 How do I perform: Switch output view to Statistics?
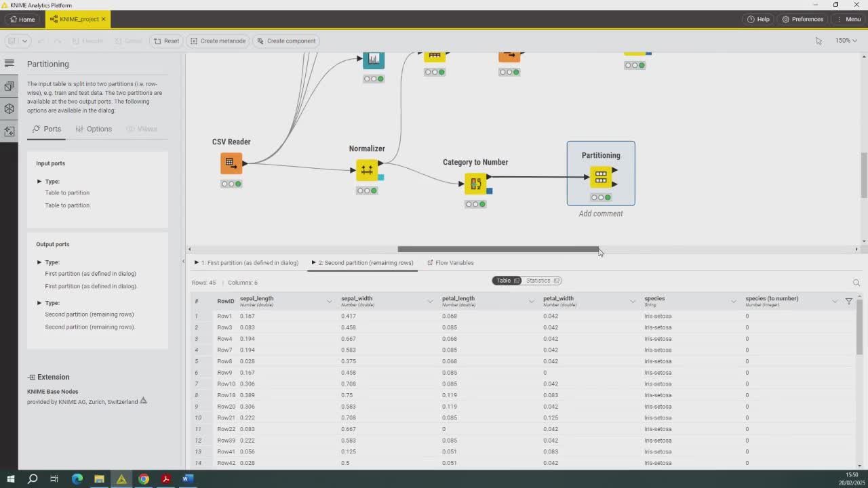[542, 281]
